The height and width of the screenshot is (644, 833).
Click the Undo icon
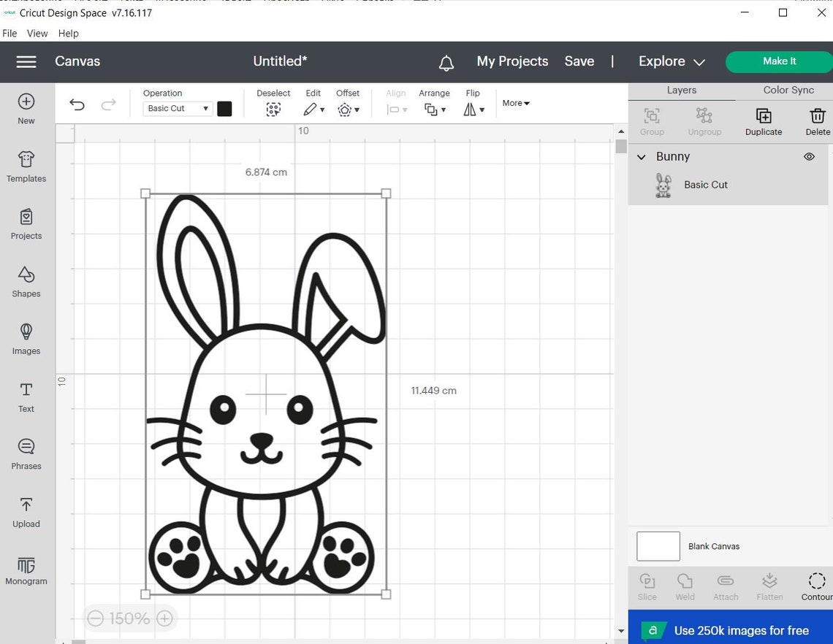[x=77, y=104]
